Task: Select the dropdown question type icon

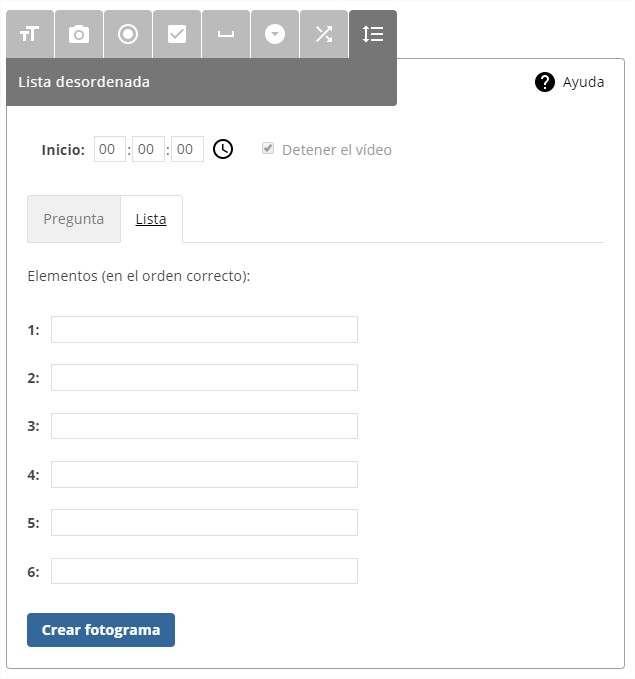Action: coord(274,34)
